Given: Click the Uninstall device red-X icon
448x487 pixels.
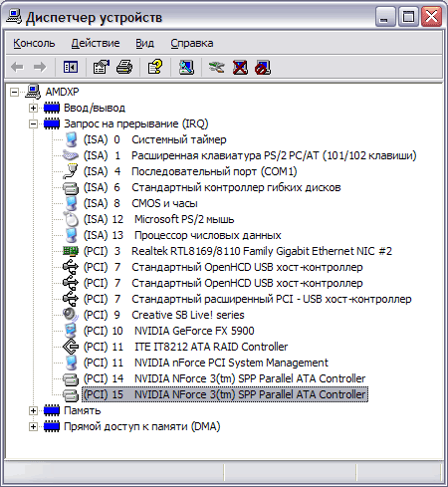Looking at the screenshot, I should [x=240, y=67].
